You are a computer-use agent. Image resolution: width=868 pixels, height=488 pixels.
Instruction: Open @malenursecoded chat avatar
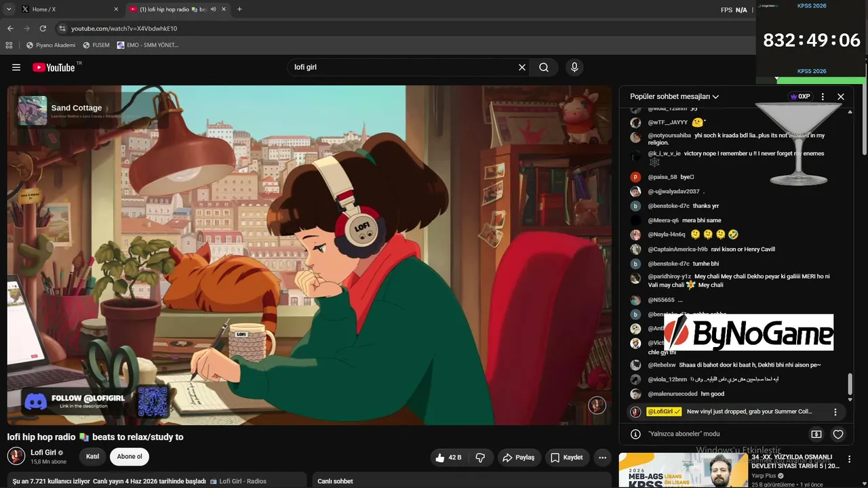pos(635,394)
